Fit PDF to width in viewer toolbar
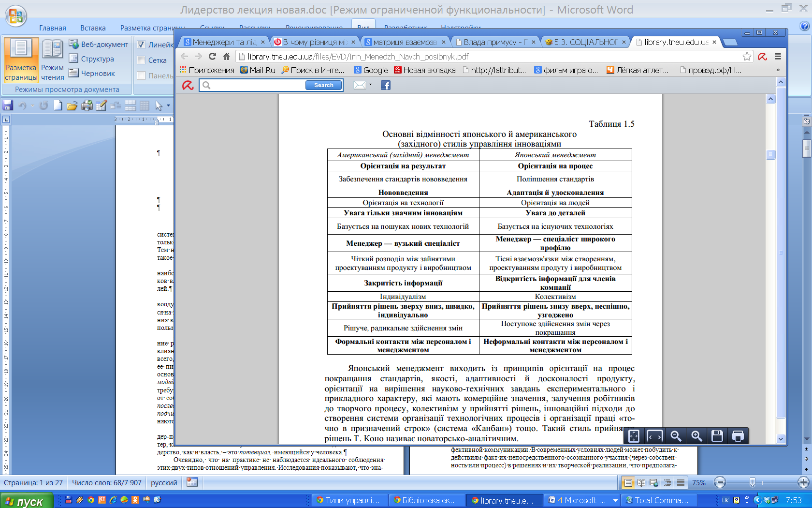Viewport: 812px width, 508px height. pyautogui.click(x=654, y=436)
